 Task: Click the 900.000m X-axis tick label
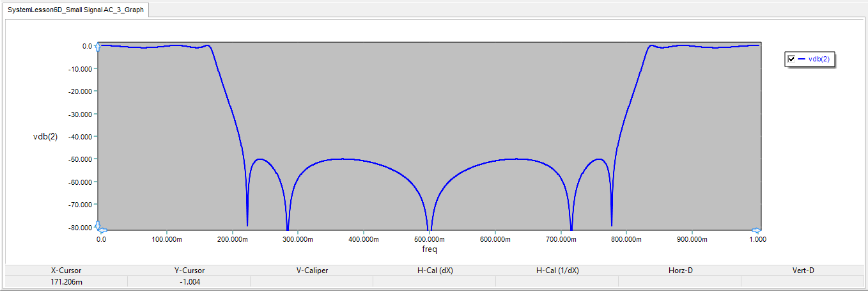(692, 239)
